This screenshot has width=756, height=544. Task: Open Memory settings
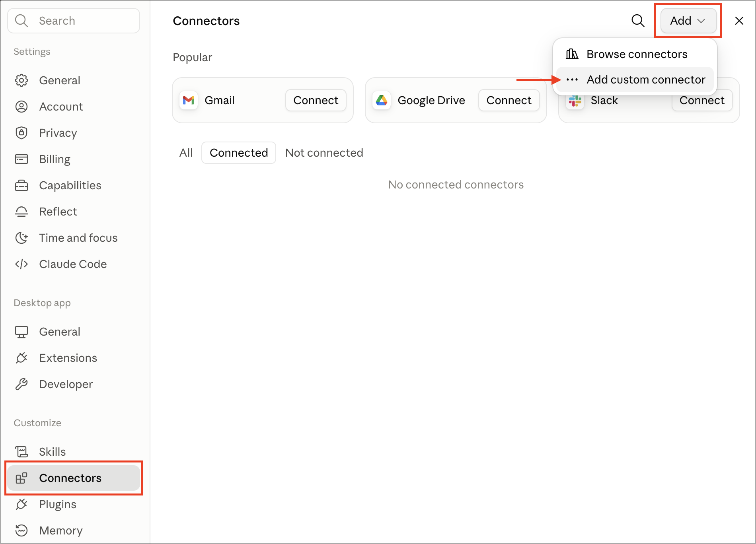74,530
